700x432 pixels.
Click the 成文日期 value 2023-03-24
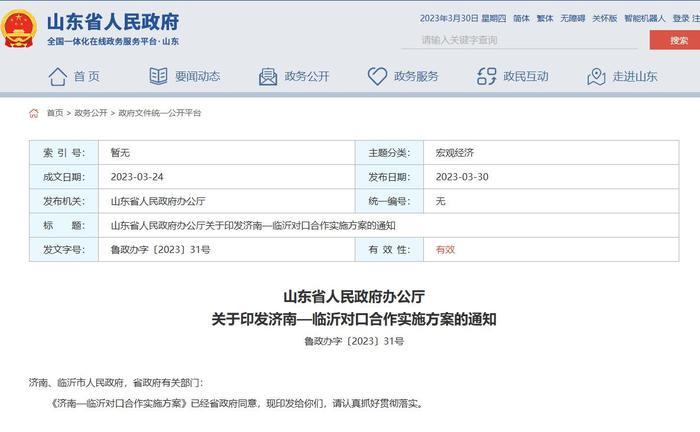pyautogui.click(x=137, y=177)
